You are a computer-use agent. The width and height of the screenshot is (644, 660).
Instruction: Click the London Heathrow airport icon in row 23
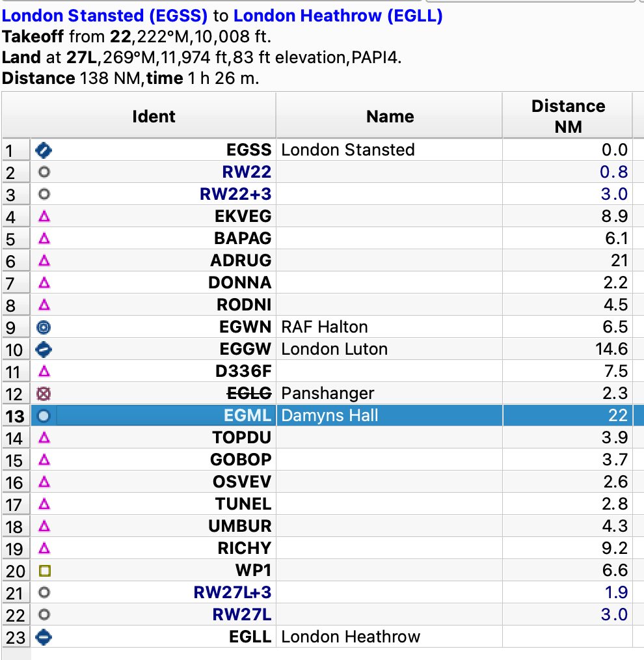[44, 637]
